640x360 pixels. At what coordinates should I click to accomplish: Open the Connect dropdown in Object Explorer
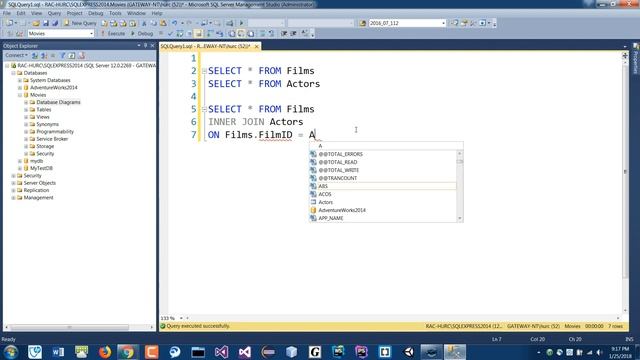coord(16,55)
